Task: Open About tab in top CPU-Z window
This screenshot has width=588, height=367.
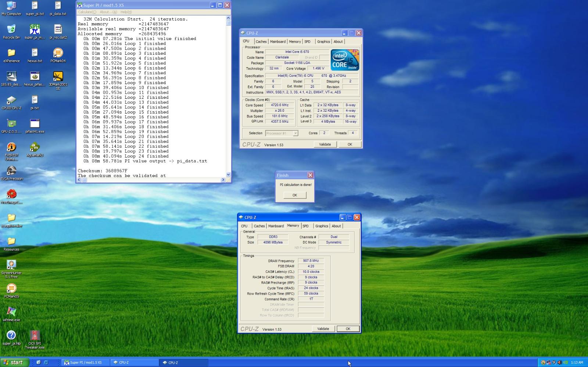Action: click(338, 42)
